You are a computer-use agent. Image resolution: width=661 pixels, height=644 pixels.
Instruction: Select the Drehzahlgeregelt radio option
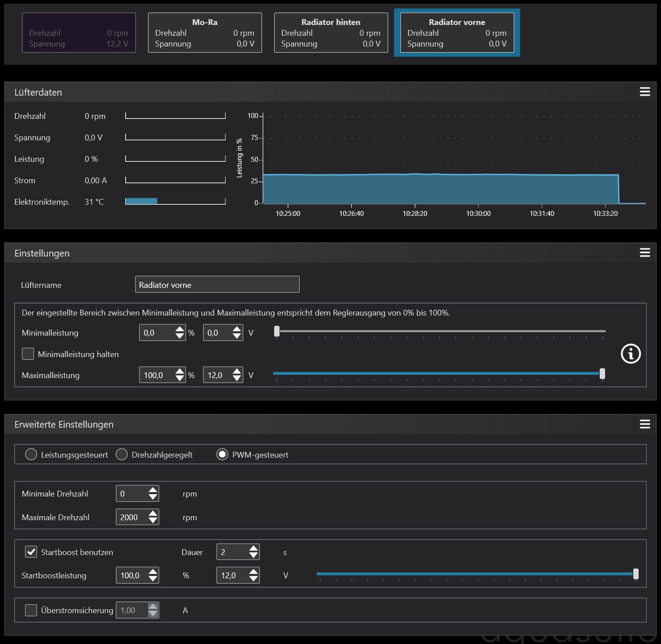tap(122, 455)
